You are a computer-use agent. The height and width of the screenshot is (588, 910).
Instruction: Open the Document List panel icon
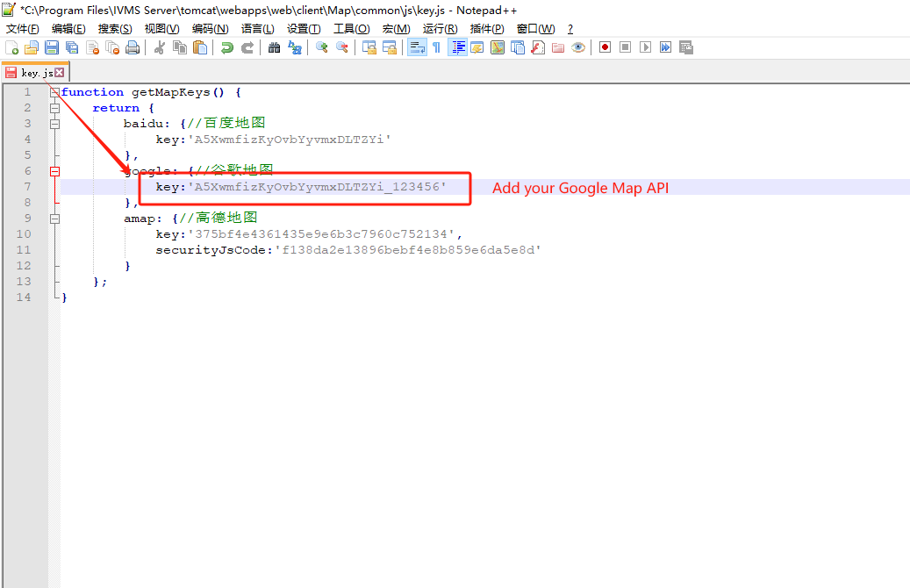pyautogui.click(x=518, y=47)
